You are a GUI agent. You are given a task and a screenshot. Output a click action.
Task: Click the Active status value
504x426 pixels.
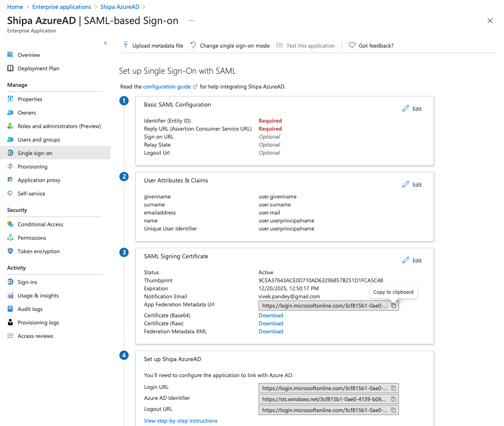[266, 272]
